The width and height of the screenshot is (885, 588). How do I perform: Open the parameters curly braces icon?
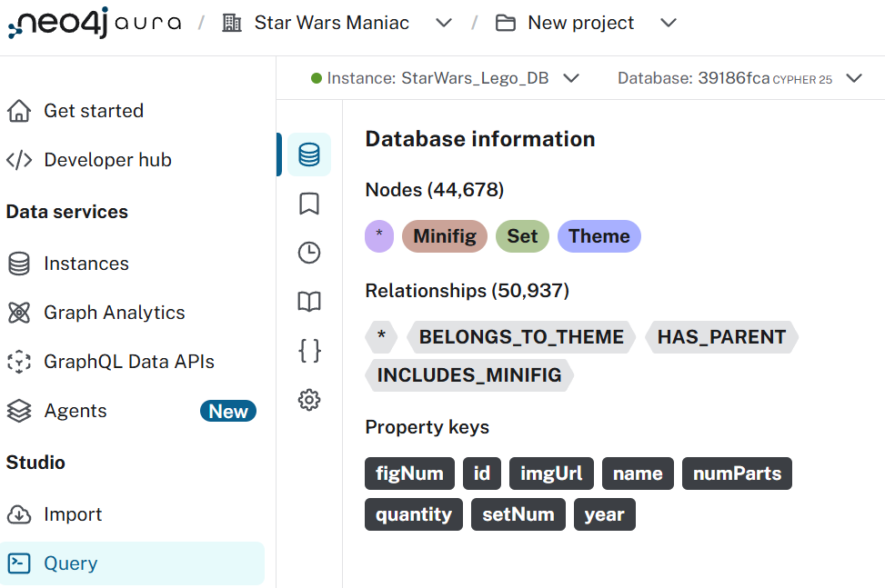click(x=308, y=351)
